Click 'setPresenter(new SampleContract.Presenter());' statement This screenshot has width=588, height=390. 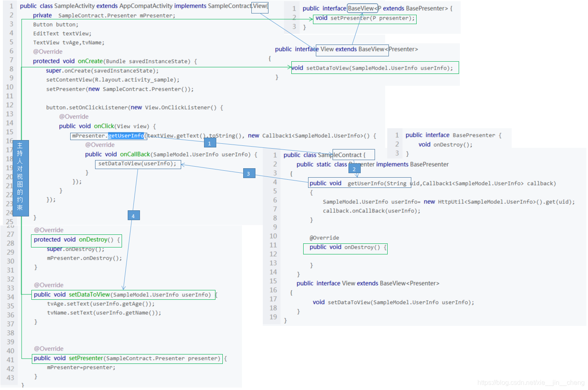click(x=120, y=89)
